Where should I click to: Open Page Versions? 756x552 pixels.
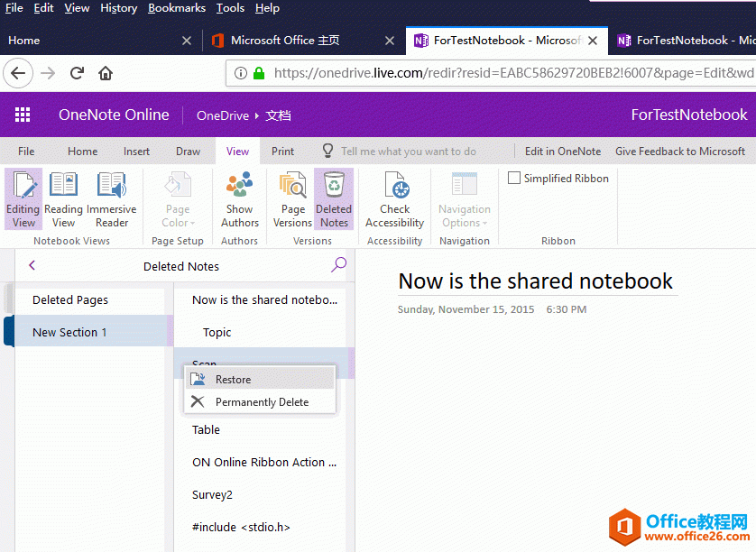pyautogui.click(x=291, y=198)
